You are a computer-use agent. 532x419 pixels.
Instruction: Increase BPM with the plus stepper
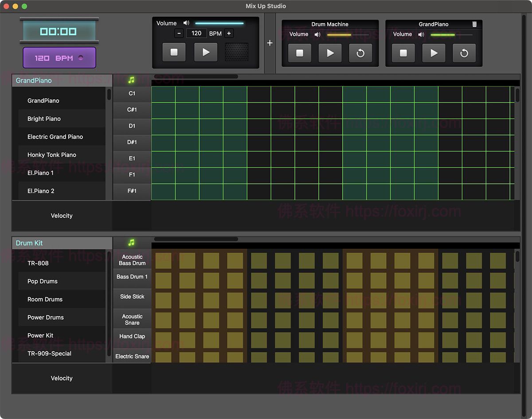229,33
